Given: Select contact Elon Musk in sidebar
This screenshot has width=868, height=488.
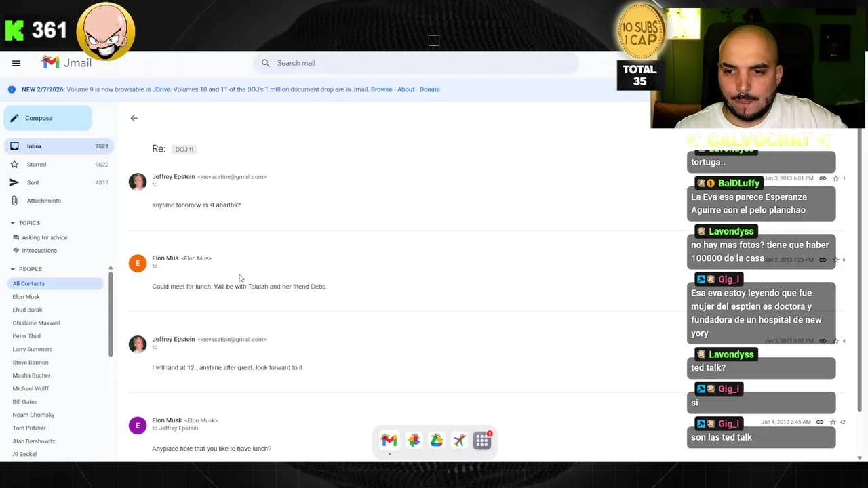Looking at the screenshot, I should point(26,296).
